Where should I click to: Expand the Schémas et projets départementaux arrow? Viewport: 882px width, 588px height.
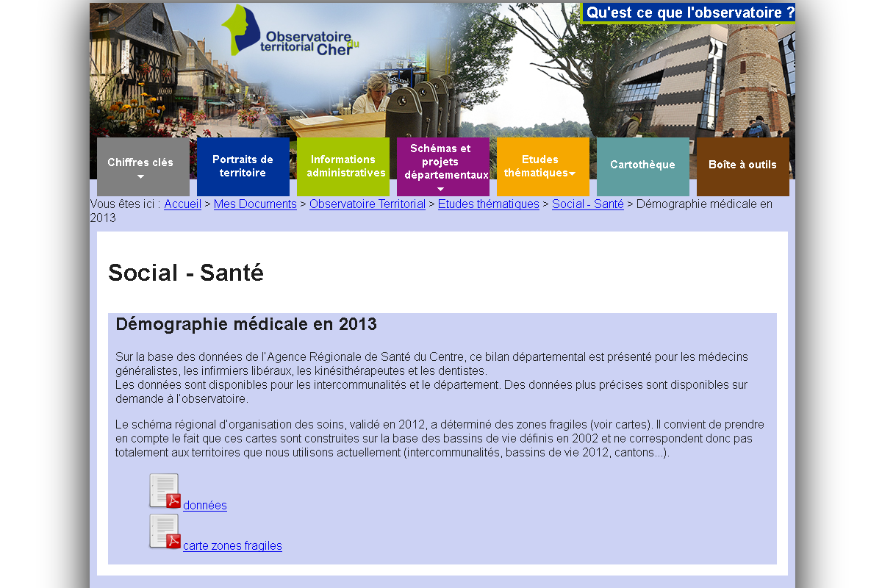click(440, 189)
